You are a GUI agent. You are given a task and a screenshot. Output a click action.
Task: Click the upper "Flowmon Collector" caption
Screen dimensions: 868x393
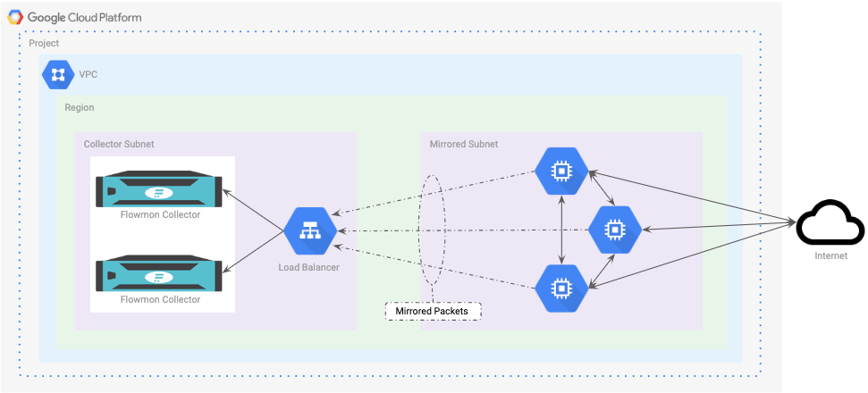(161, 215)
